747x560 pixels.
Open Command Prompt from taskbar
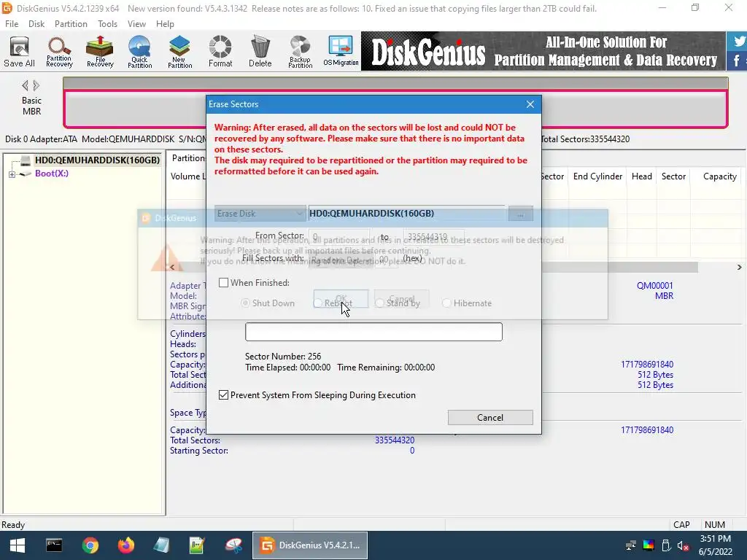54,545
